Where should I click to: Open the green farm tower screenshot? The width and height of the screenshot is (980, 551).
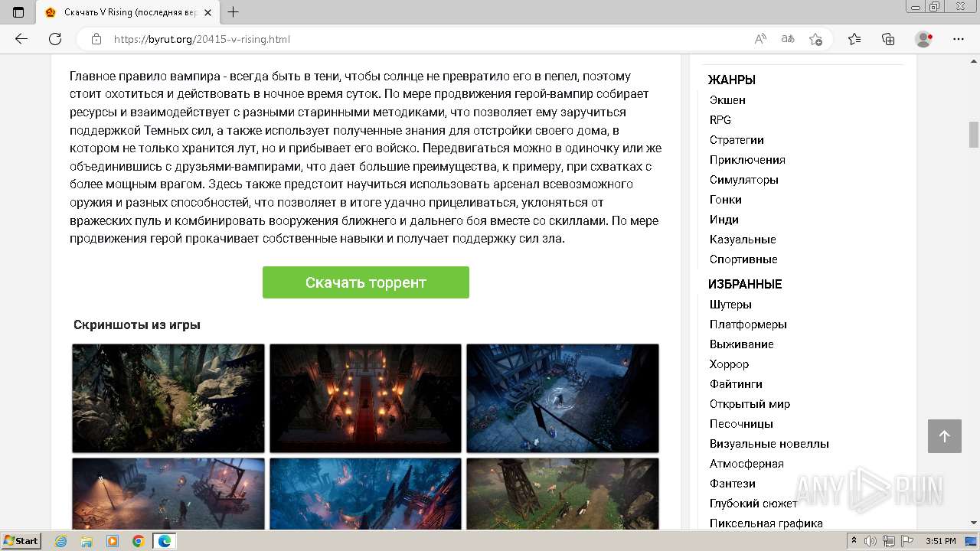563,494
